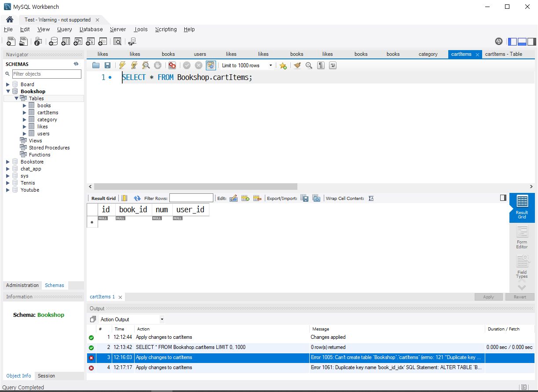Run Explain plan for statement
This screenshot has height=392, width=538.
click(x=146, y=65)
